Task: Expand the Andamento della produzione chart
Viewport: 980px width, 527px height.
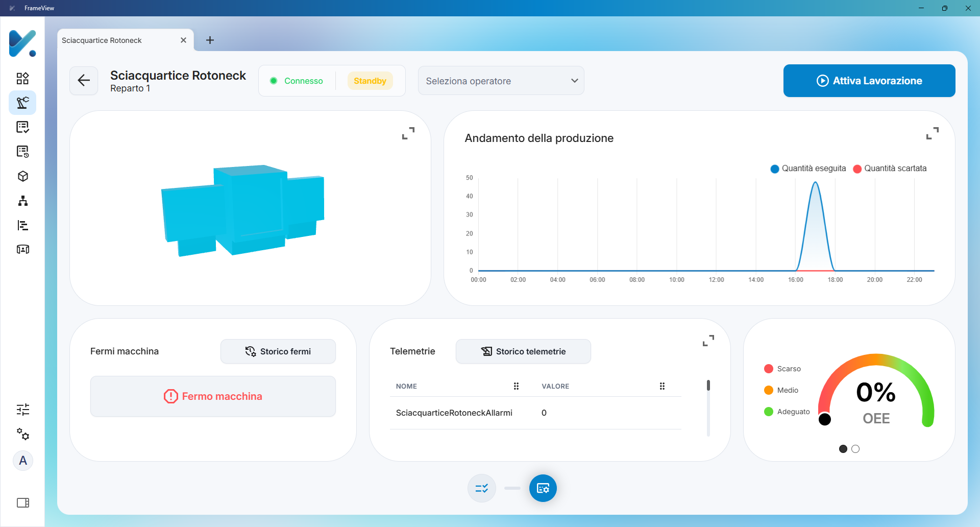Action: click(x=933, y=133)
